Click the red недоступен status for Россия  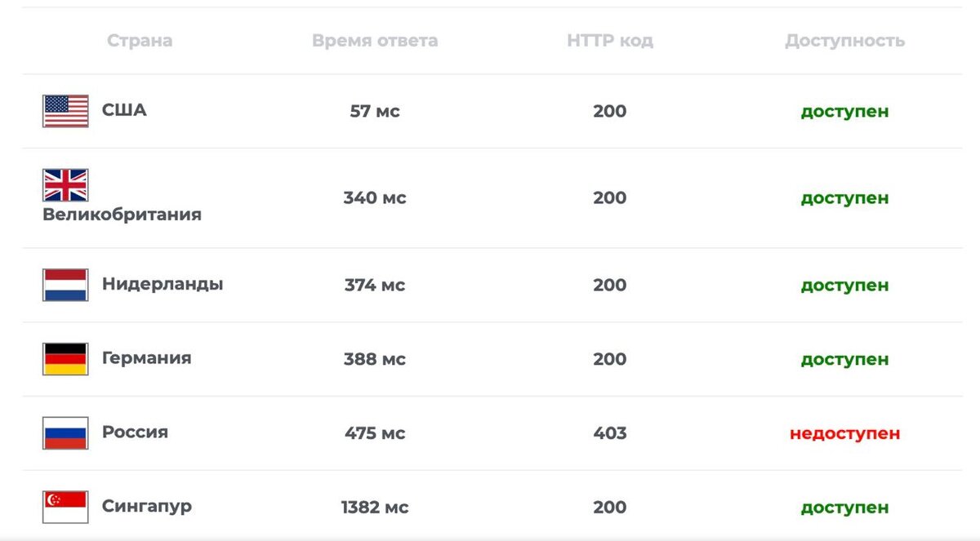(x=845, y=433)
